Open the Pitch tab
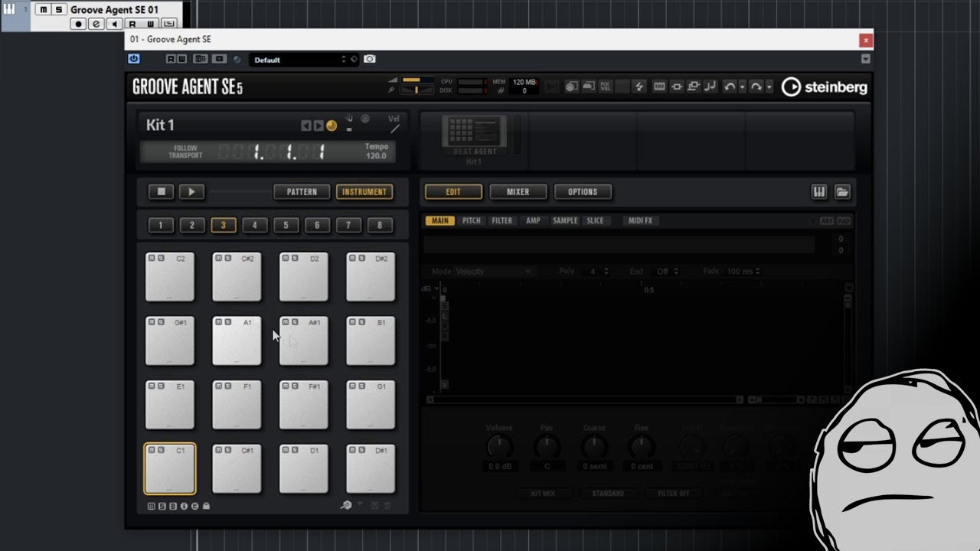 tap(472, 220)
